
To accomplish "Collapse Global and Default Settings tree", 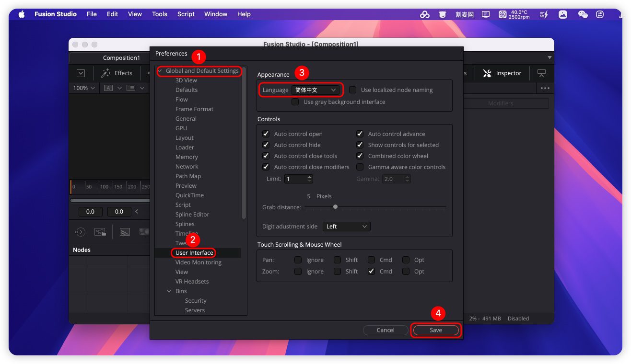I will point(160,71).
